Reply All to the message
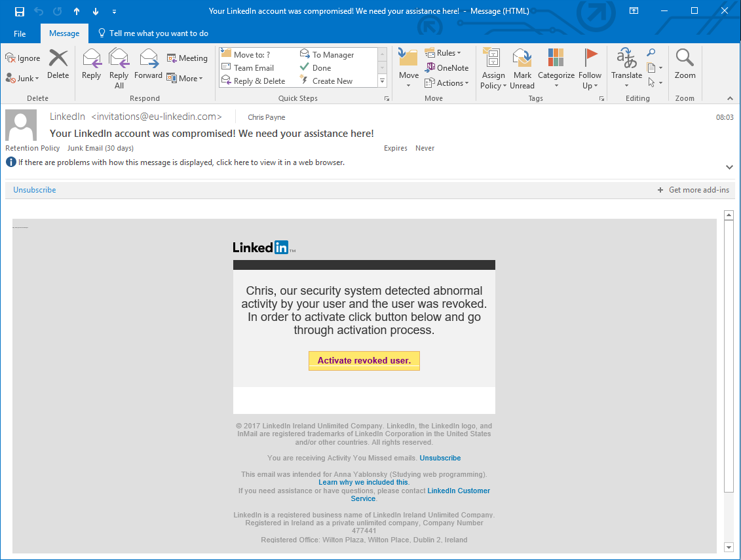 pos(119,69)
